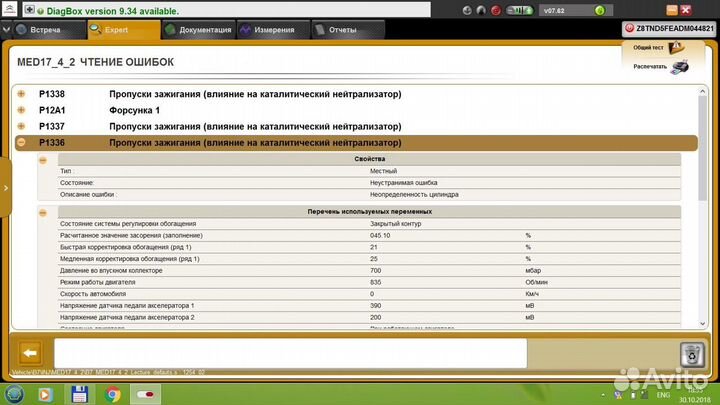This screenshot has height=405, width=720.
Task: Click the Citroën logo icon
Action: point(9,9)
